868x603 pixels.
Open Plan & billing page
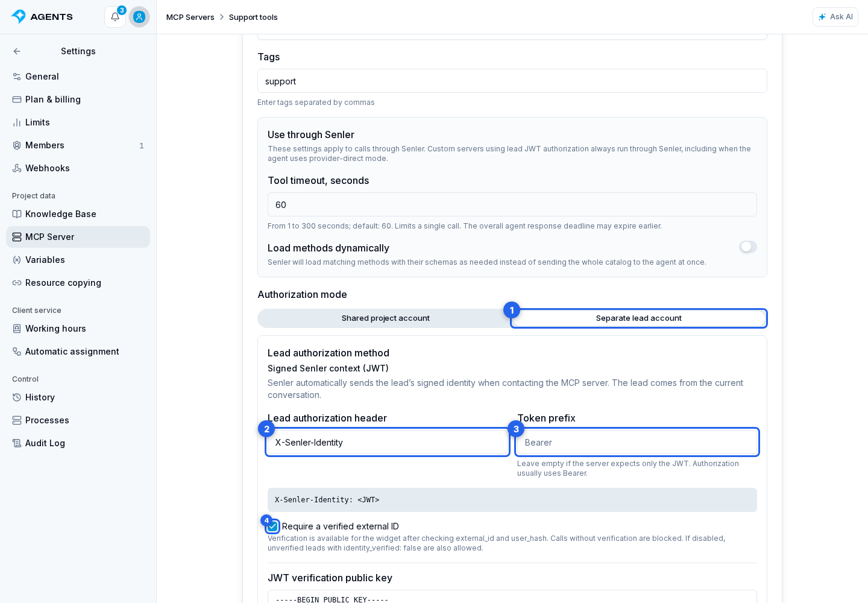[x=78, y=99]
